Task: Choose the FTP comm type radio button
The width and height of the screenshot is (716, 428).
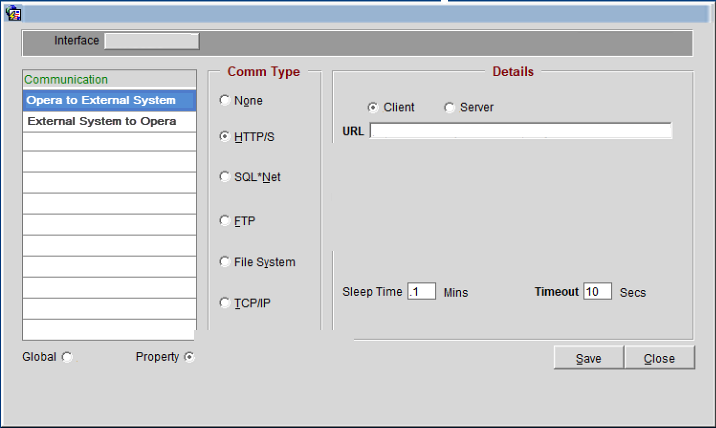Action: (224, 221)
